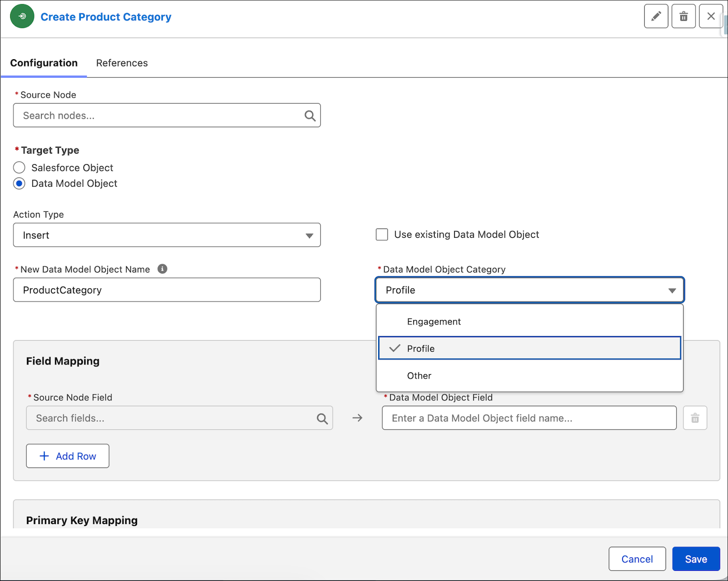728x581 pixels.
Task: Click the New Data Model Object Name field
Action: tap(167, 290)
